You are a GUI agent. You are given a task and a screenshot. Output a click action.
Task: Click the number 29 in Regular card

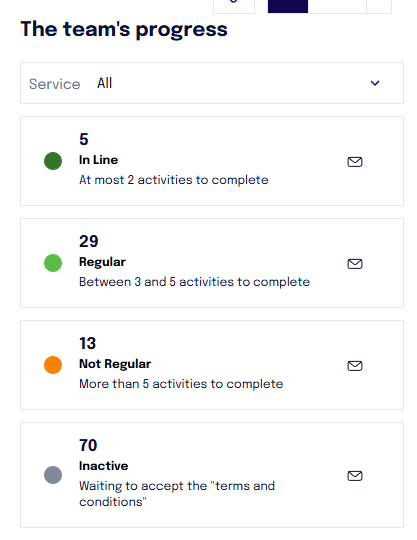point(88,241)
